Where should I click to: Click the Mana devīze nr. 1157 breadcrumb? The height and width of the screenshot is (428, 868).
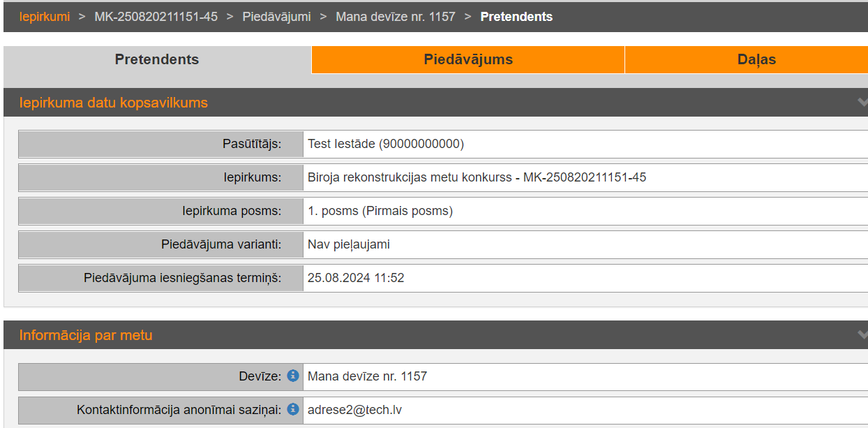(396, 17)
